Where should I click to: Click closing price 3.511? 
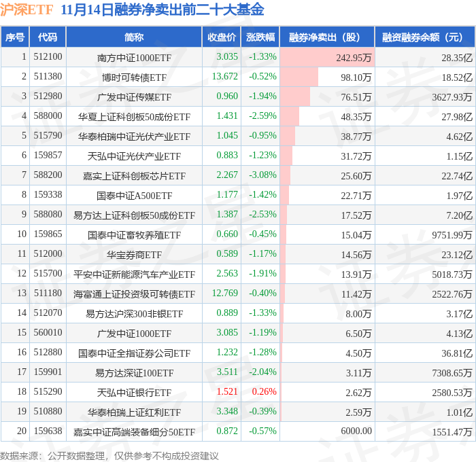pos(227,372)
